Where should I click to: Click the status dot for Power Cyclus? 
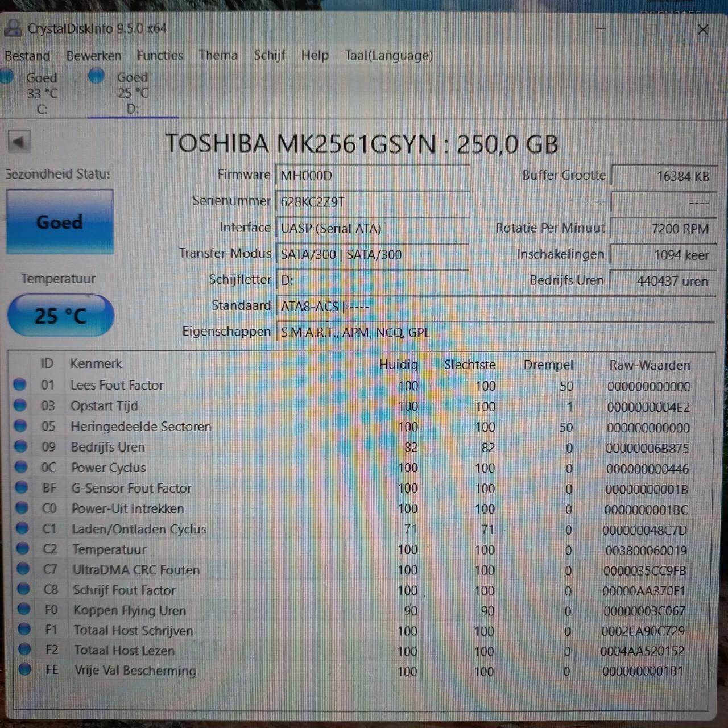[x=21, y=467]
